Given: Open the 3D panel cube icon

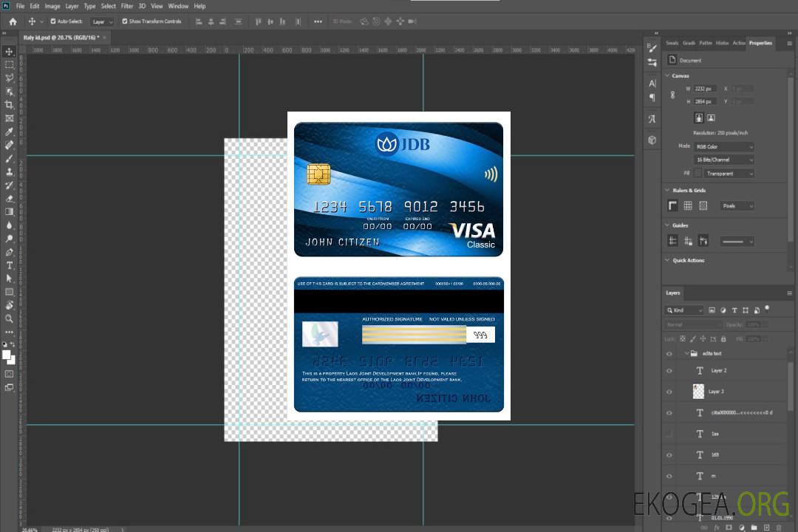Looking at the screenshot, I should (652, 140).
